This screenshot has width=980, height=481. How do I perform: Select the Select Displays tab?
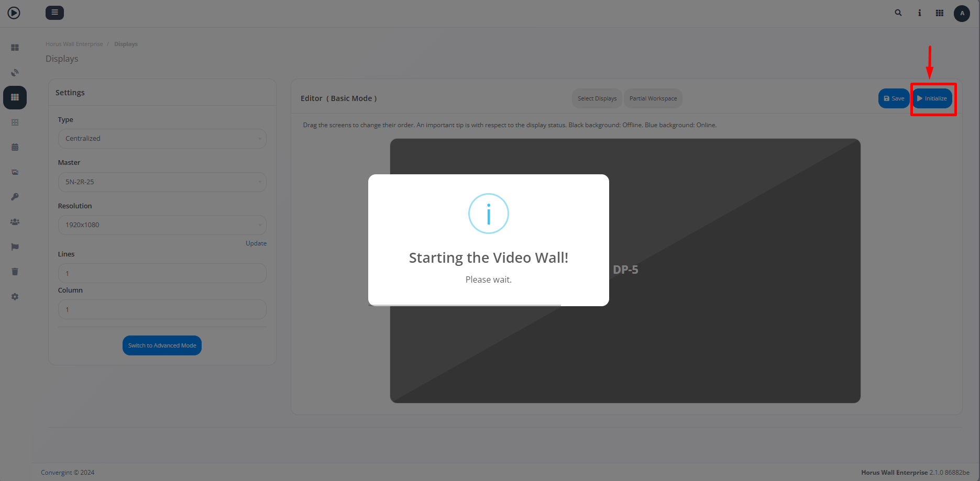(597, 98)
